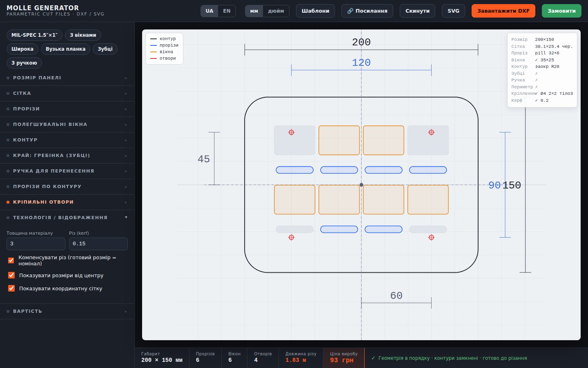Screen dimensions: 588x368
Task: Expand the РОЗМІР ПАНЕЛІ section
Action: (x=67, y=78)
